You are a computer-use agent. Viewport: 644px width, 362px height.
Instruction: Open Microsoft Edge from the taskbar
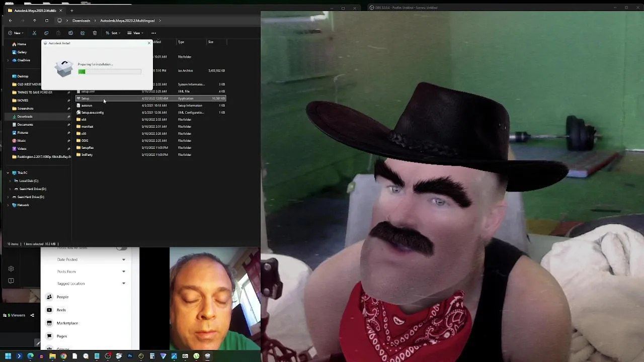click(x=30, y=356)
